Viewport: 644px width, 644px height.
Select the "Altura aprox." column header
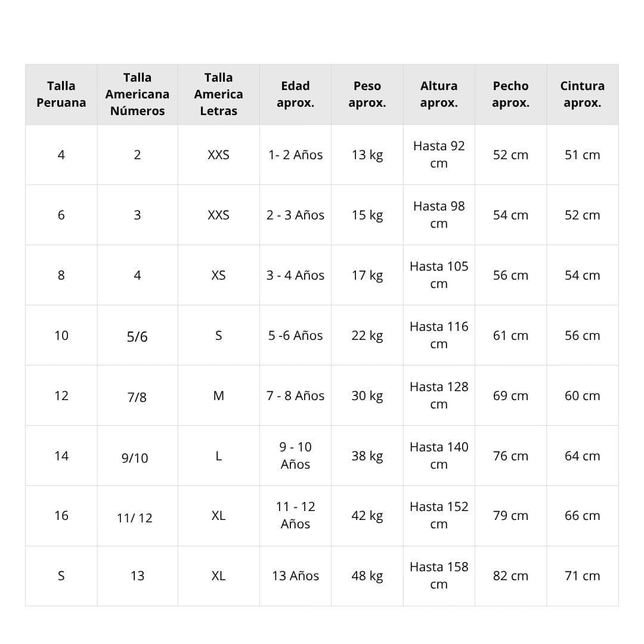[439, 94]
